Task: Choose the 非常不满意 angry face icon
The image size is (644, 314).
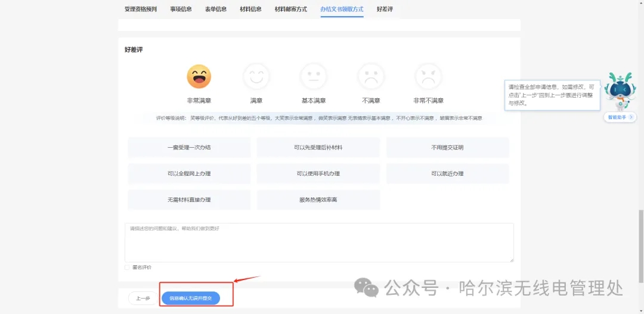Action: pos(428,77)
